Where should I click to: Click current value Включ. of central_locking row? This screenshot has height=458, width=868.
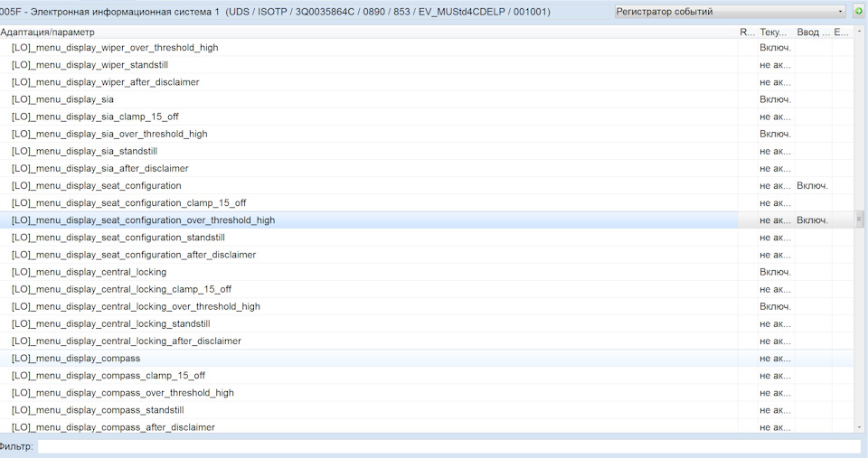click(775, 272)
